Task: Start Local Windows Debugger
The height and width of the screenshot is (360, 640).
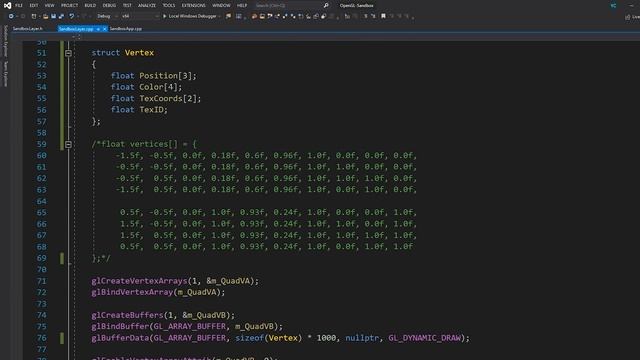Action: click(189, 16)
